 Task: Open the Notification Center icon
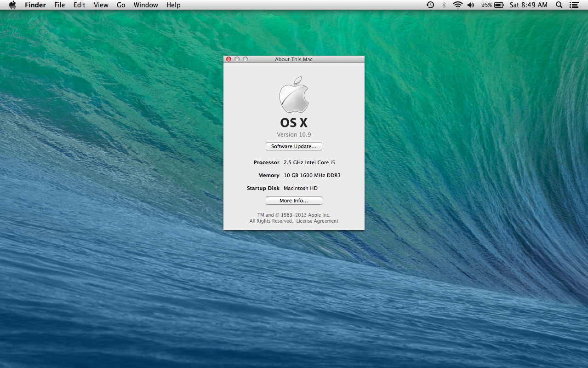click(574, 5)
